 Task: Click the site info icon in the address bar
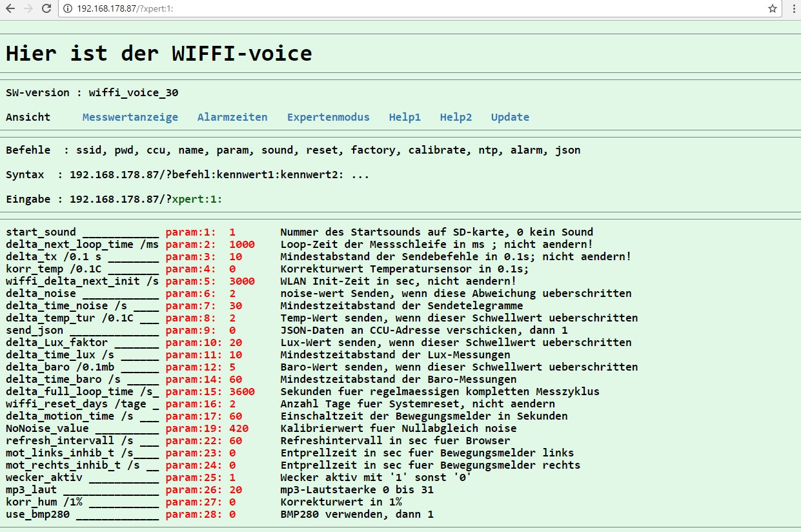(x=69, y=8)
